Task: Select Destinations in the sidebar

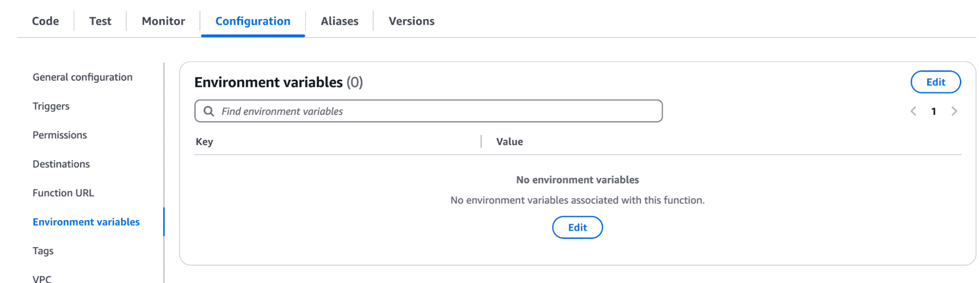Action: (61, 164)
